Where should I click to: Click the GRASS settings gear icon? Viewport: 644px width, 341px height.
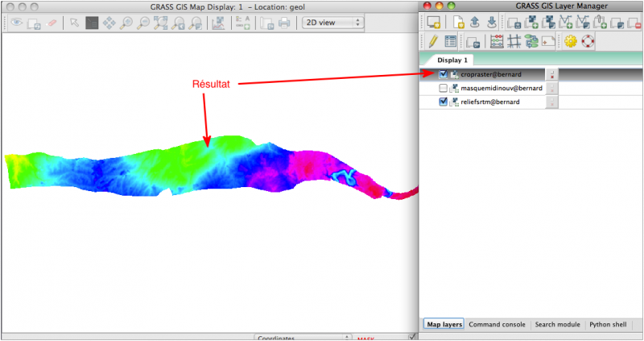(x=570, y=41)
